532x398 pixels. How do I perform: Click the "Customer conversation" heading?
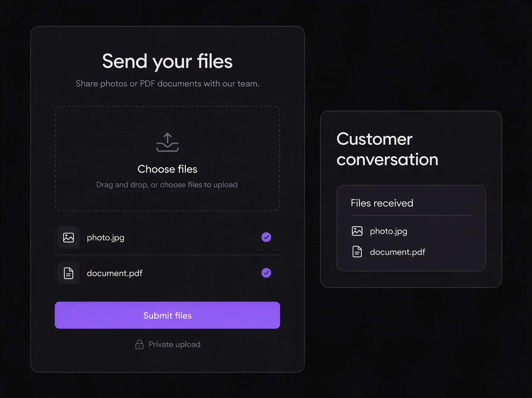pos(388,149)
